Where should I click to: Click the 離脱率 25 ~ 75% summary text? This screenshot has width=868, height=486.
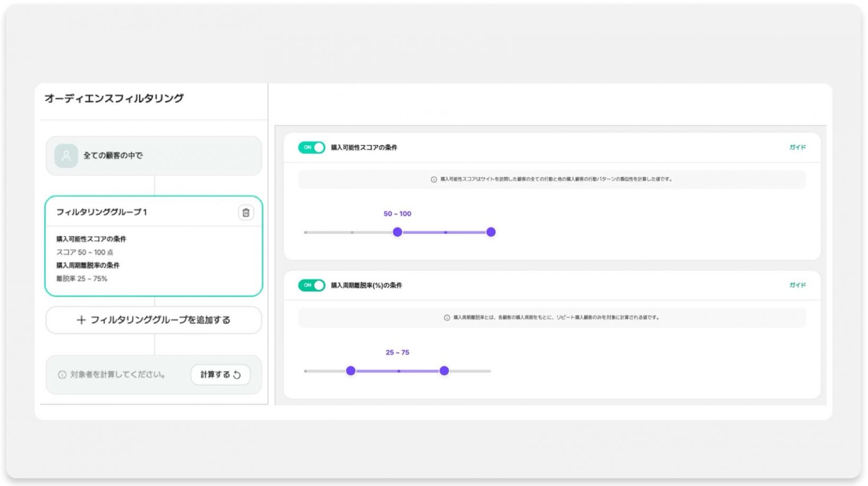(x=82, y=279)
